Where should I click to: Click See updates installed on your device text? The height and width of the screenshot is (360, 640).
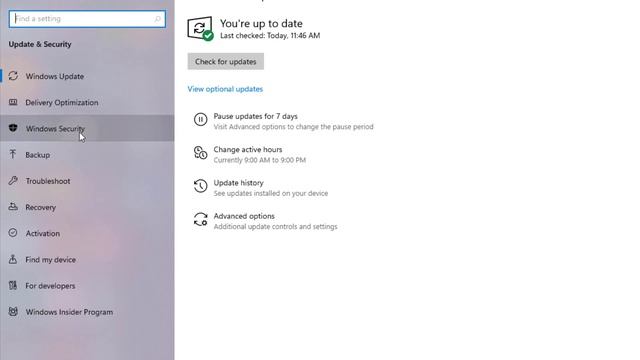(271, 193)
